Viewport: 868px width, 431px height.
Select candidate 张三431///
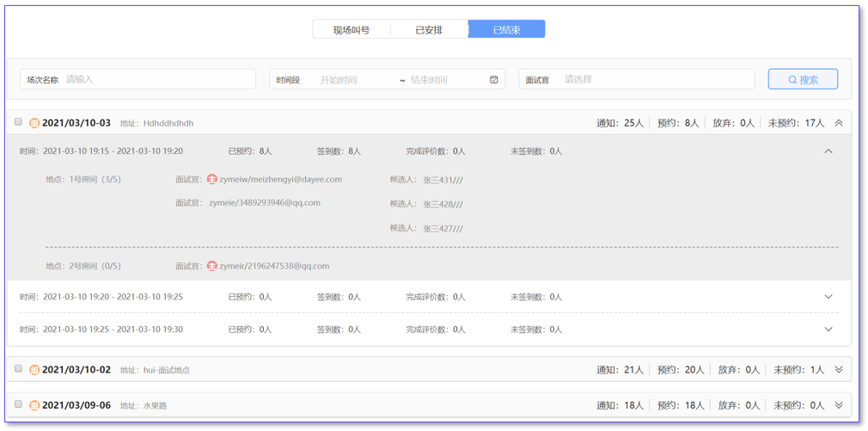[x=443, y=180]
